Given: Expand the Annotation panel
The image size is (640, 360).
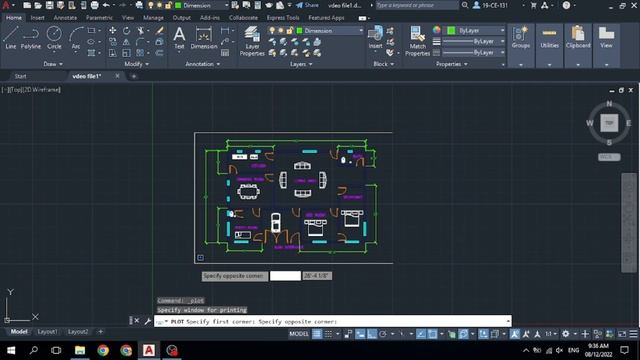Looking at the screenshot, I should click(202, 64).
